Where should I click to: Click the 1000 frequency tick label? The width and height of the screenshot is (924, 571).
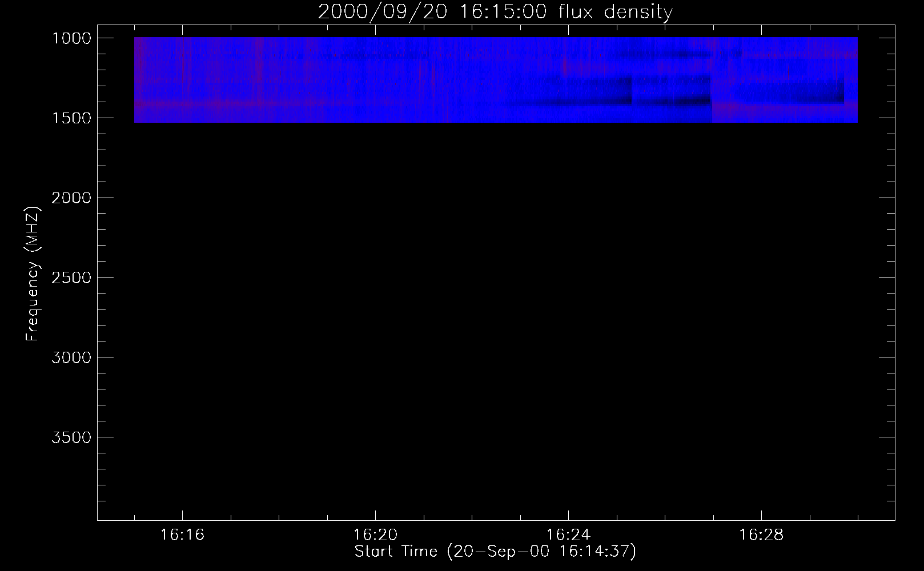pyautogui.click(x=71, y=38)
